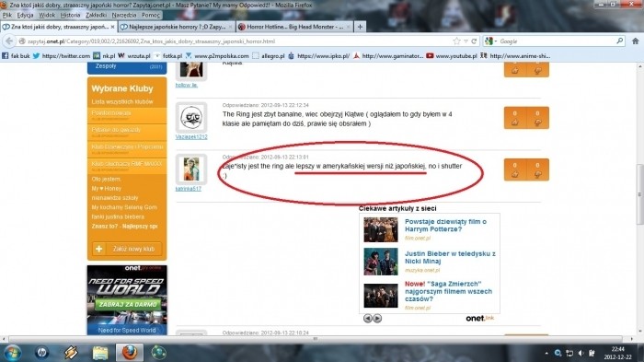Open a new tab with plus button
The image size is (644, 362).
(x=360, y=27)
